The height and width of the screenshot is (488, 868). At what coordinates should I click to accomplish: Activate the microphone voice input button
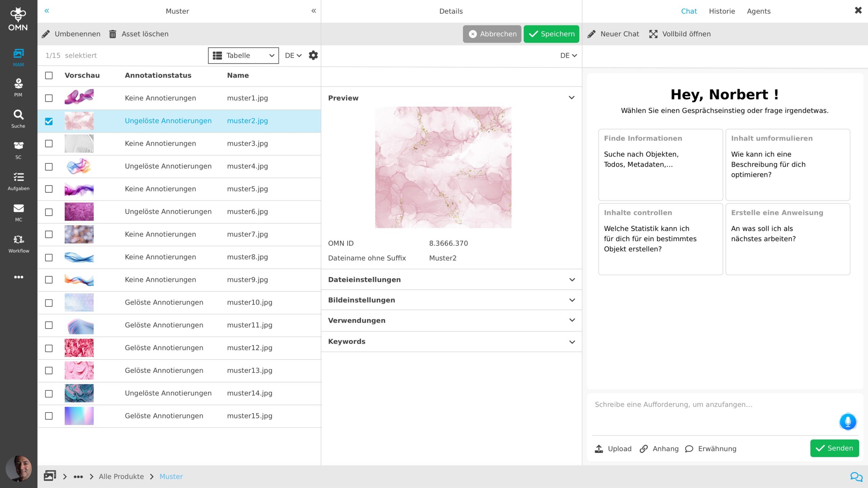(x=847, y=422)
